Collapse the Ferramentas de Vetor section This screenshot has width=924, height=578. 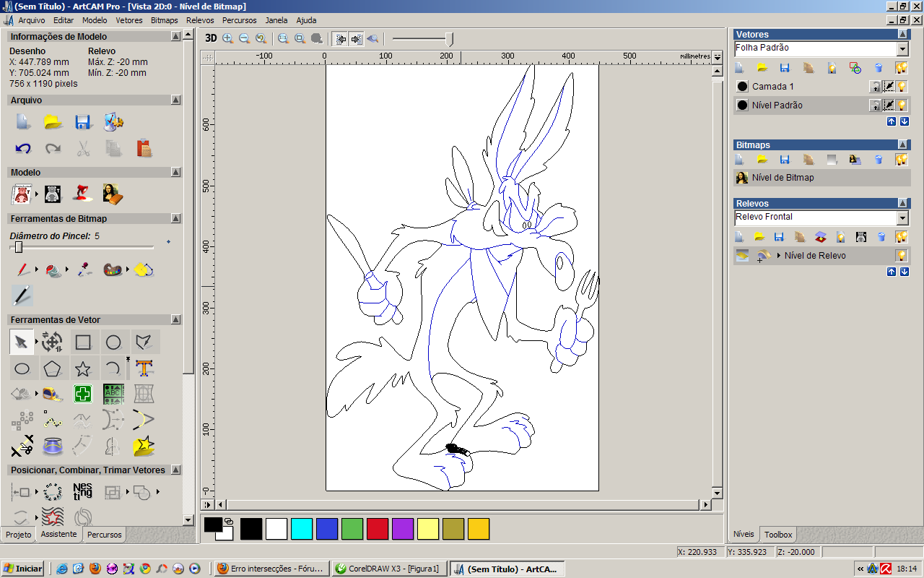pos(175,319)
